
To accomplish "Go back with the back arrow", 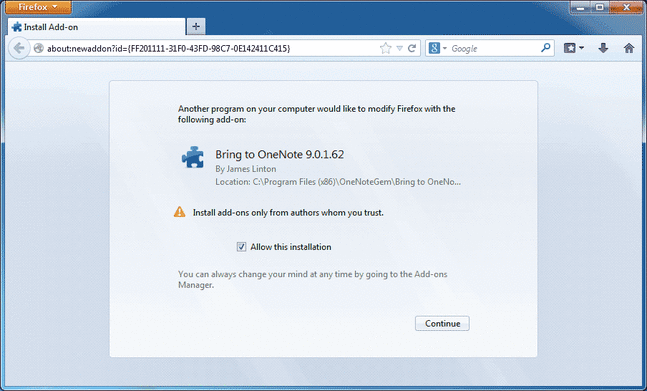I will point(19,48).
